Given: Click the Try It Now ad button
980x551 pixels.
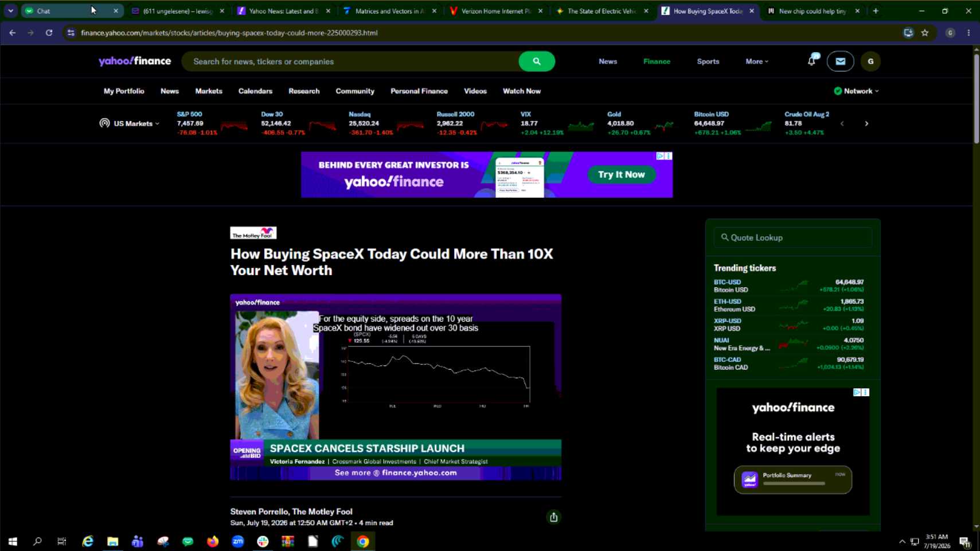Looking at the screenshot, I should coord(622,174).
